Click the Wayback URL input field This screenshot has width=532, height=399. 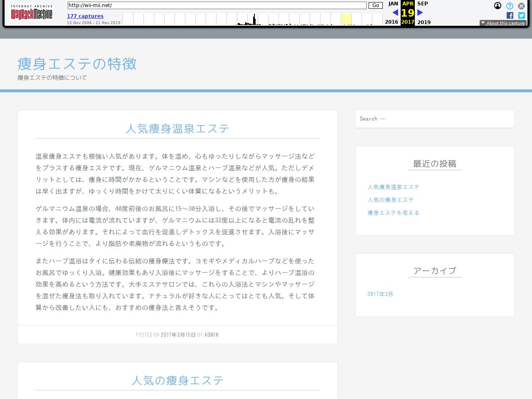tap(217, 5)
